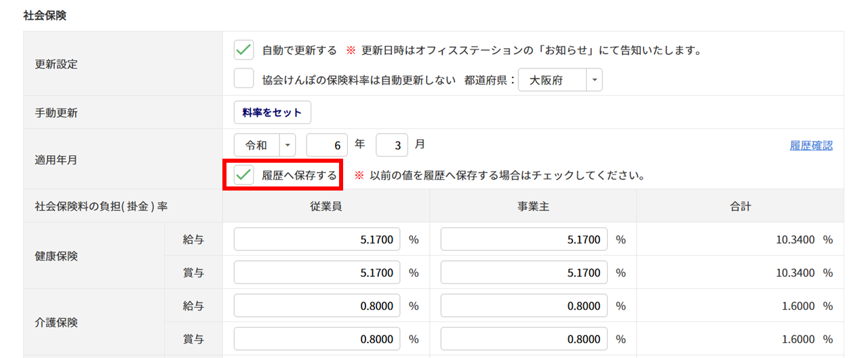This screenshot has width=868, height=358.
Task: Click the 適用年月 year input field
Action: point(327,145)
